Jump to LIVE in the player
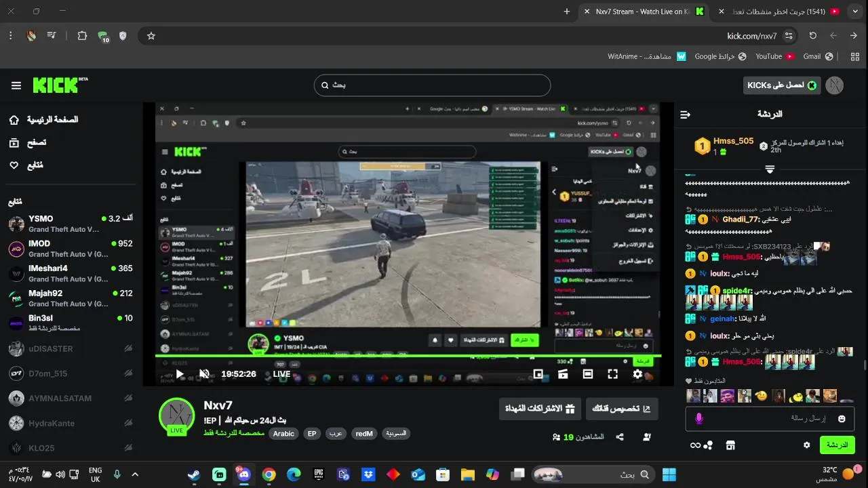The width and height of the screenshot is (868, 488). click(281, 374)
